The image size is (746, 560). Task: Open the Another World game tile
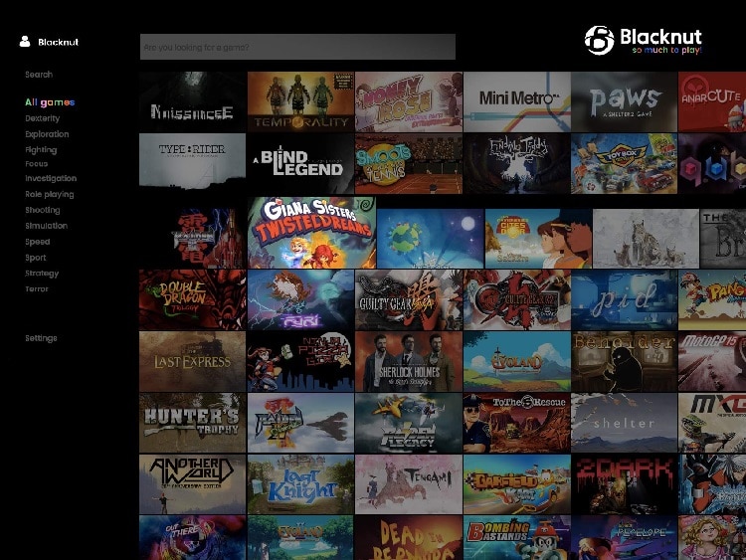pyautogui.click(x=193, y=484)
